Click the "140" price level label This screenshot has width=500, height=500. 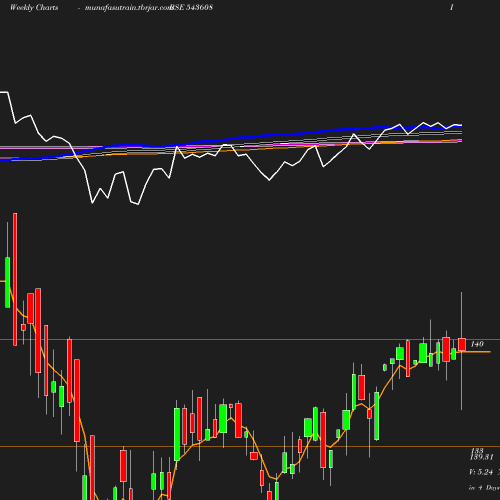pos(477,344)
